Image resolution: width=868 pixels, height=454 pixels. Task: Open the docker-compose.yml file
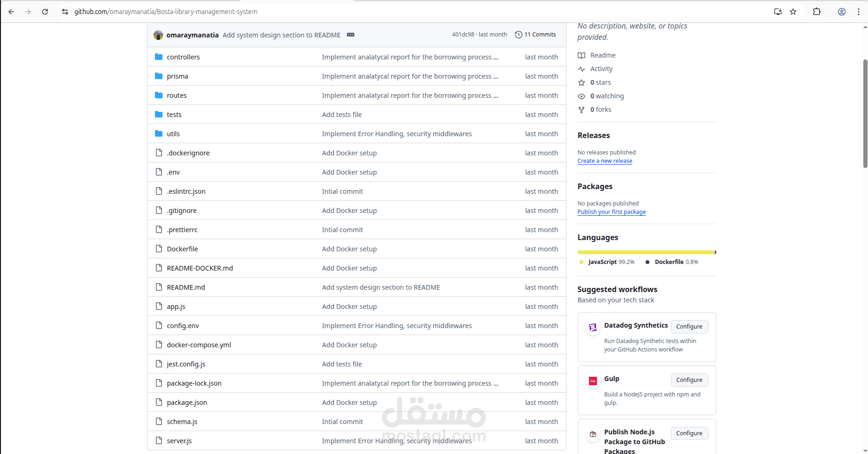tap(199, 345)
